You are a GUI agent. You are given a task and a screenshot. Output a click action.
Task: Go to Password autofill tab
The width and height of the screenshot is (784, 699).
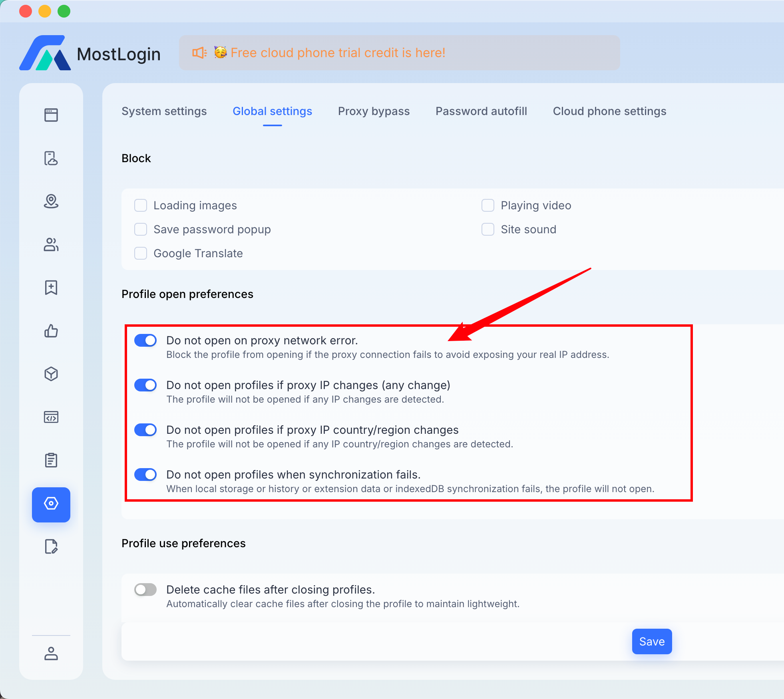pos(482,111)
